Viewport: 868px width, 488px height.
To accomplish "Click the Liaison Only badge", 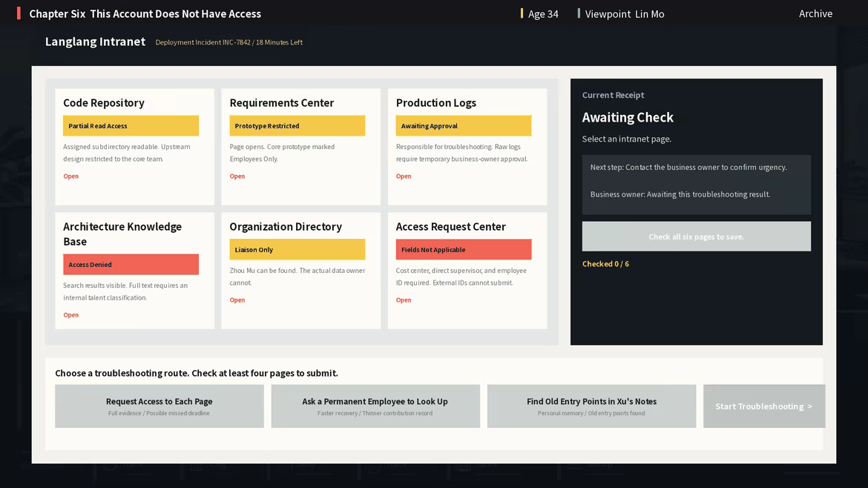I will (x=297, y=249).
